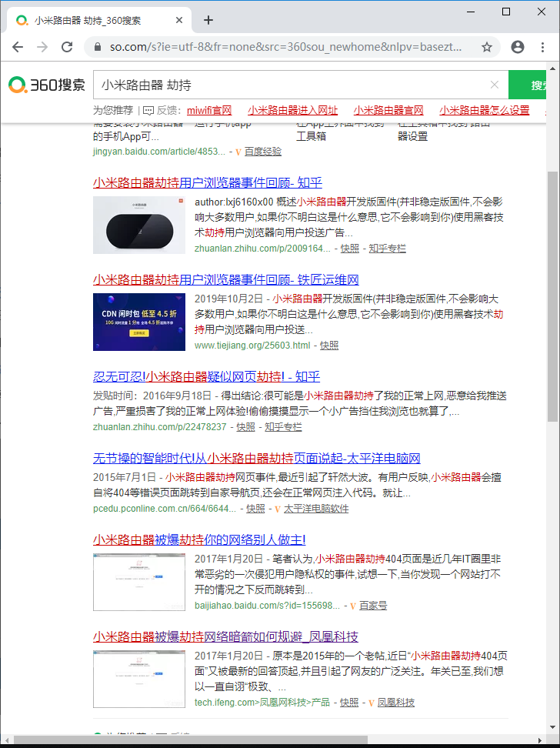Open 快照 for tiejiang.org result
Screen dimensions: 560x748
[x=329, y=346]
